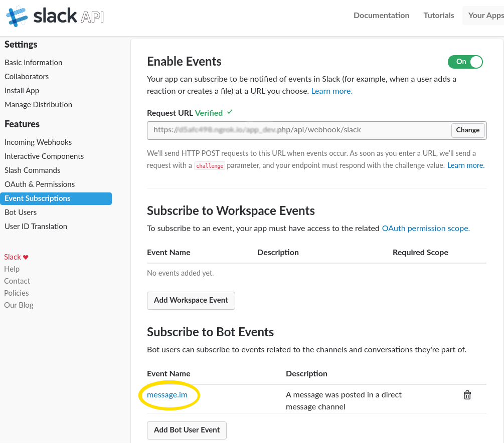504x443 pixels.
Task: Select the Request URL input field
Action: [298, 130]
